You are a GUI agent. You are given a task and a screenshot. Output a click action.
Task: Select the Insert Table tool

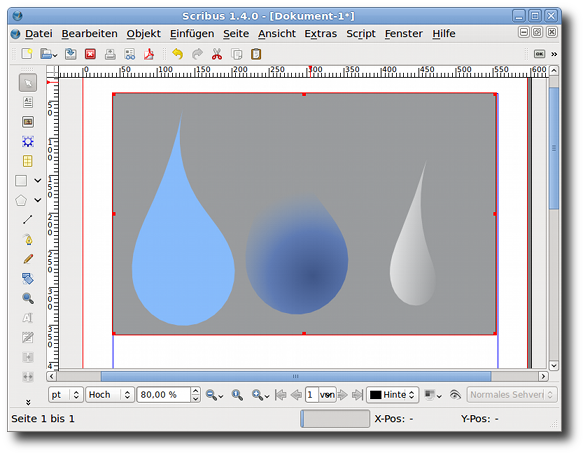tap(28, 161)
